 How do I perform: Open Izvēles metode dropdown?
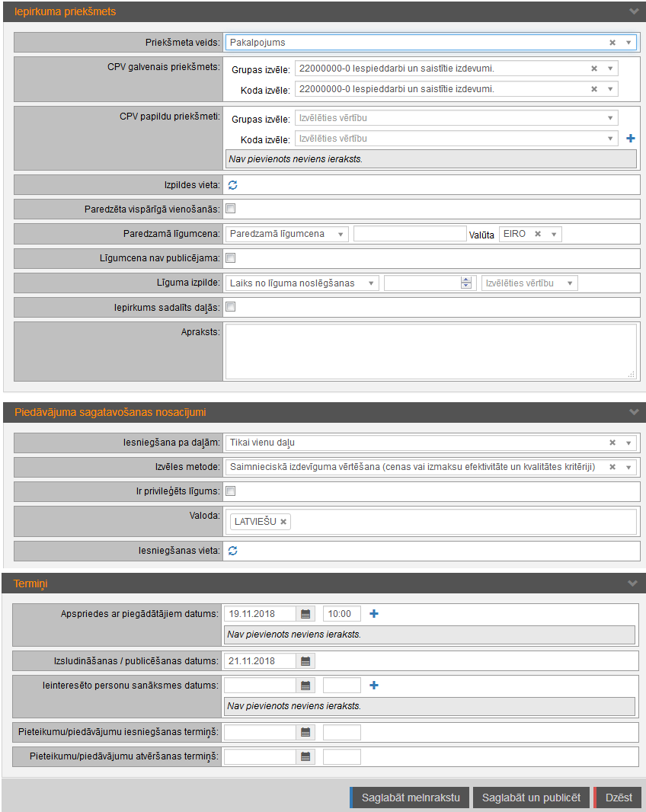pyautogui.click(x=628, y=467)
